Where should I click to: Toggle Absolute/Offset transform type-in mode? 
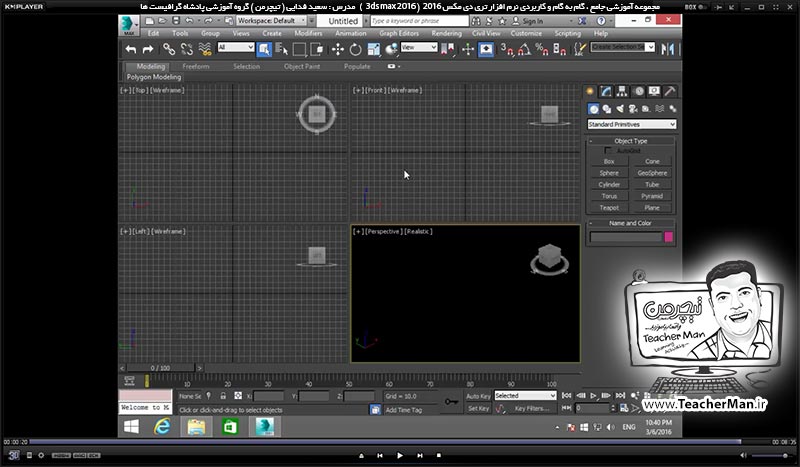click(238, 396)
